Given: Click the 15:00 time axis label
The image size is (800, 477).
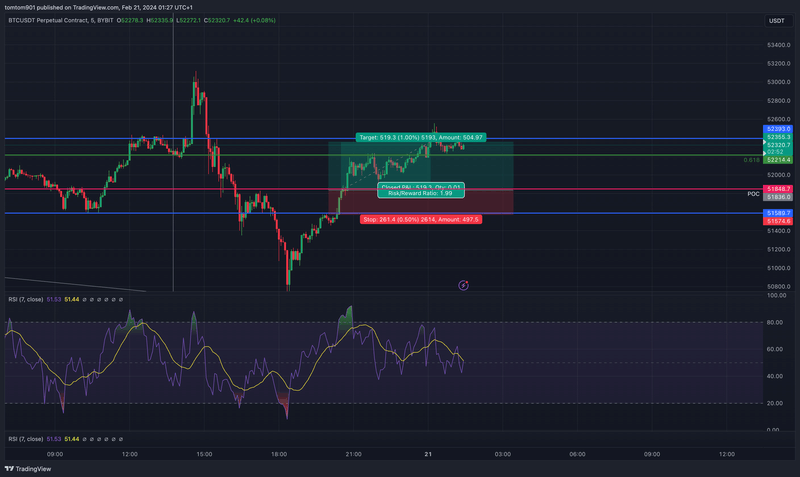Looking at the screenshot, I should click(204, 454).
